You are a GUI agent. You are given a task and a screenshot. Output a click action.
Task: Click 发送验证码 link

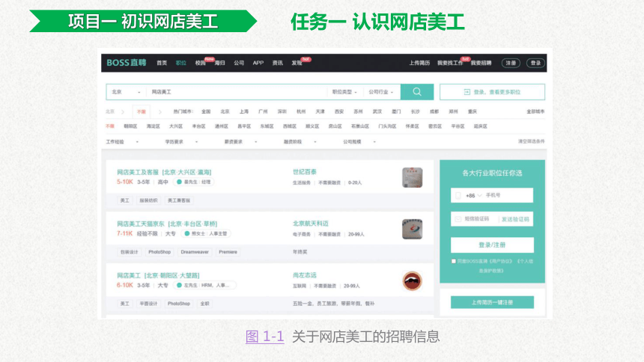click(x=515, y=219)
